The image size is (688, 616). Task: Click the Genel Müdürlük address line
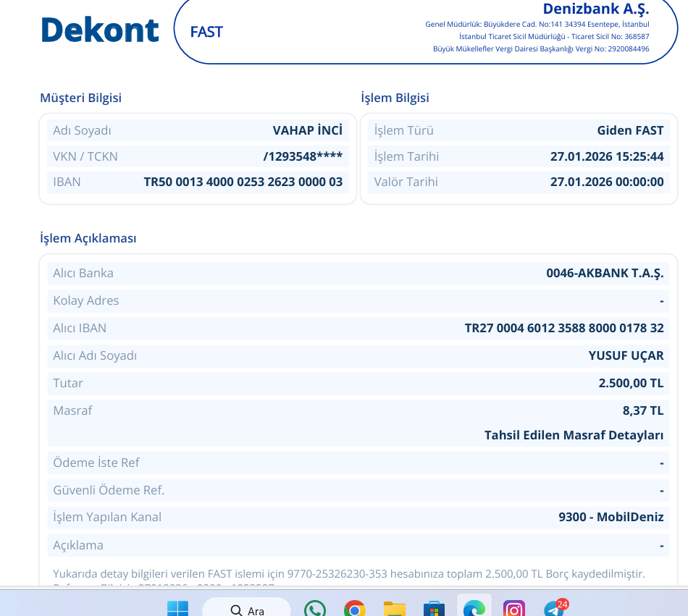click(537, 25)
